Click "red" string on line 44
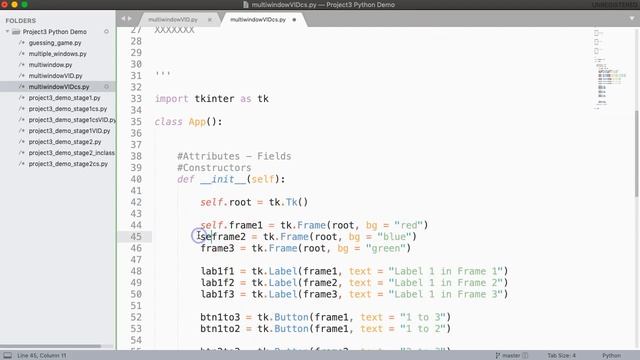This screenshot has width=640, height=360. 408,225
